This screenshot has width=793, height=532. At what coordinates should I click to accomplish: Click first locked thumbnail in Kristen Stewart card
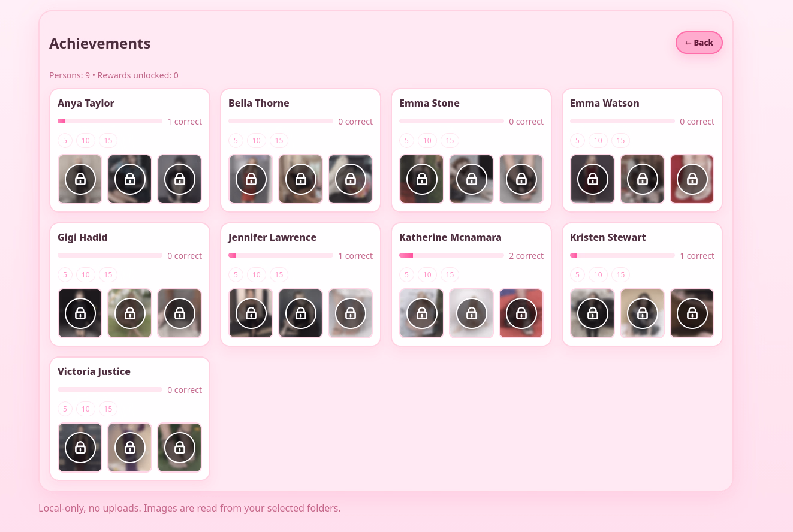[x=593, y=313]
